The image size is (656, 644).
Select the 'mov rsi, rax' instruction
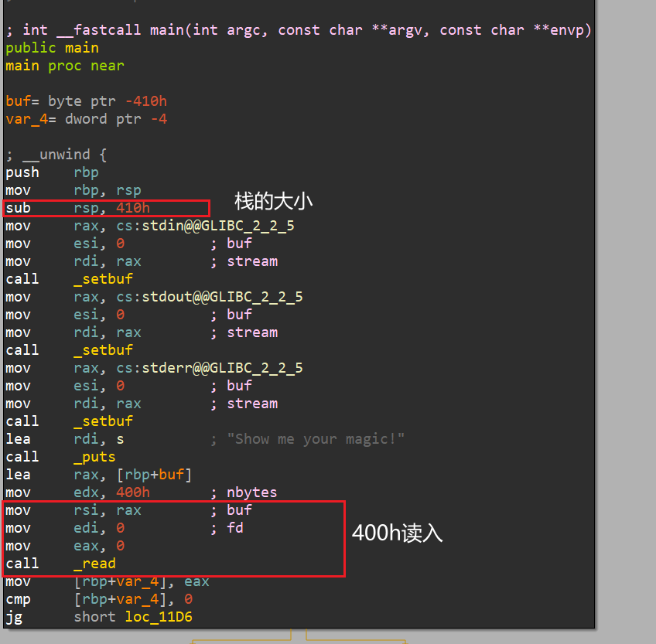point(73,510)
